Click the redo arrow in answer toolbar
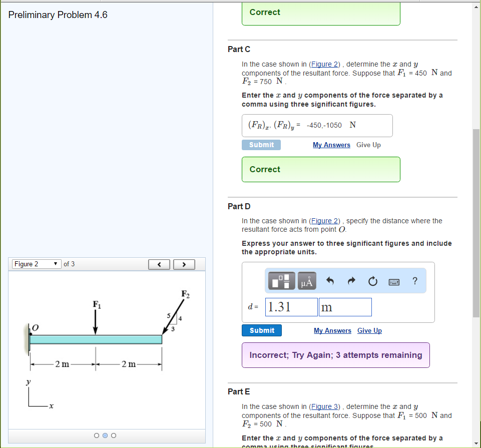Viewport: 481px width, 448px height. pos(351,281)
